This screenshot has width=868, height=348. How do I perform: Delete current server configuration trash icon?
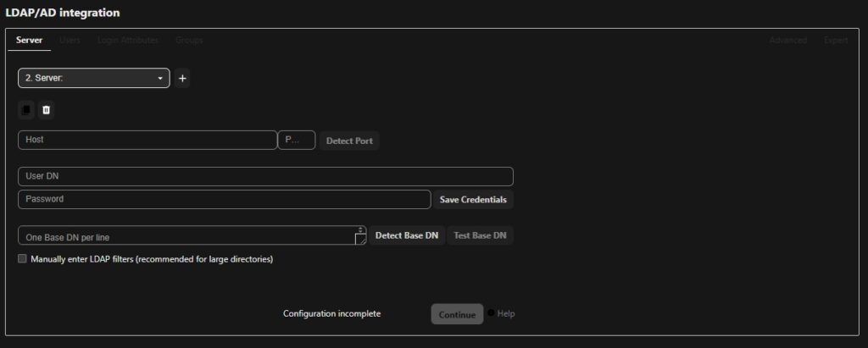click(46, 110)
